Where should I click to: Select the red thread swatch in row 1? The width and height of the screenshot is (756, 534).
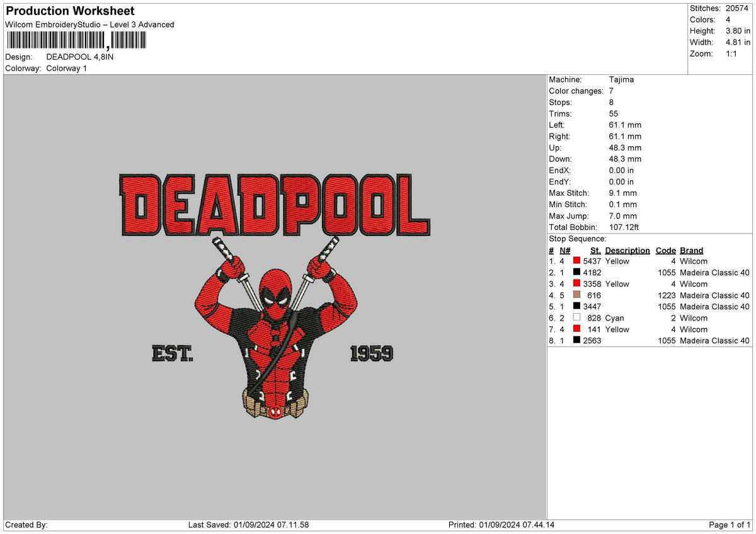578,261
